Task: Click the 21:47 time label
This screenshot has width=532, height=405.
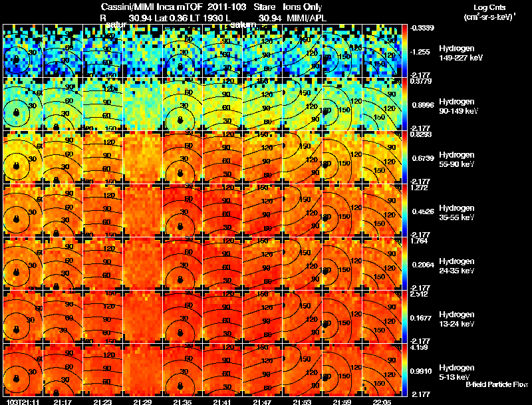Action: point(262,402)
